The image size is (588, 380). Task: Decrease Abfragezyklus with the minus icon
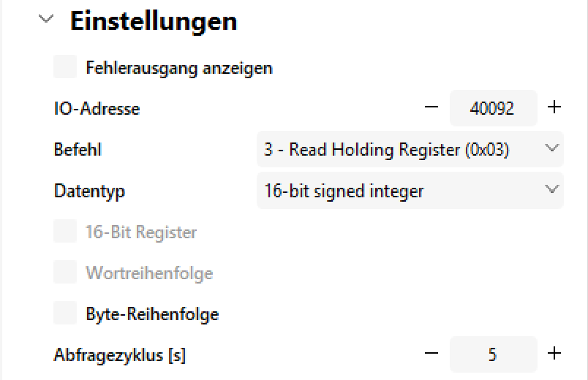tap(431, 354)
